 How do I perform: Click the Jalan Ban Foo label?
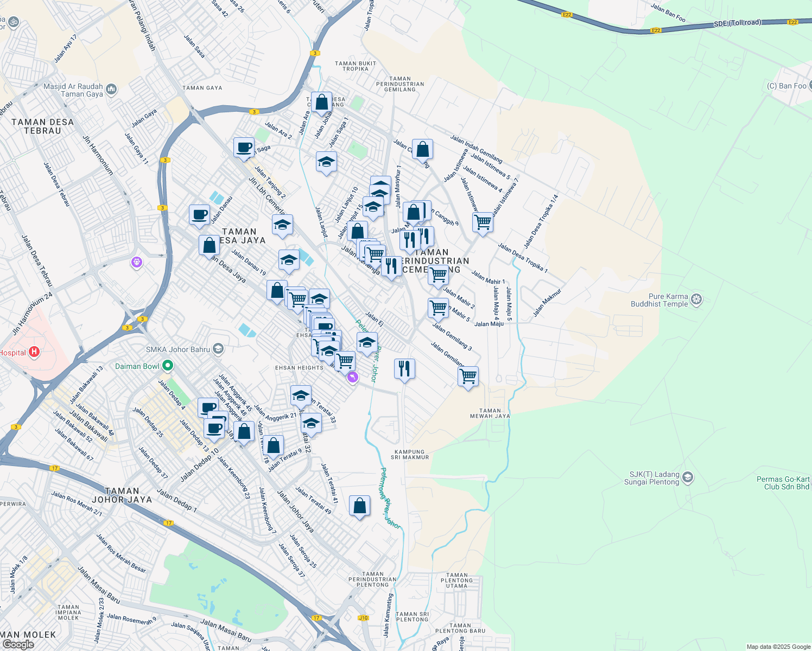668,13
